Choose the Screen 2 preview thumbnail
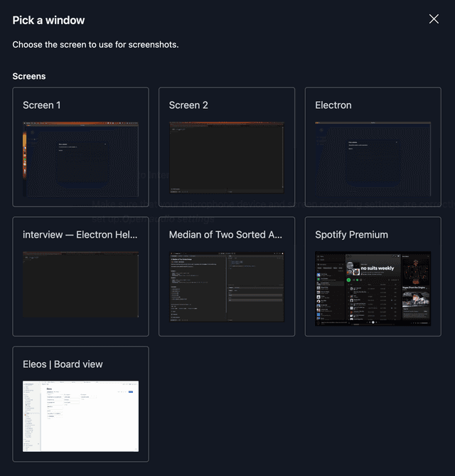 (x=226, y=157)
